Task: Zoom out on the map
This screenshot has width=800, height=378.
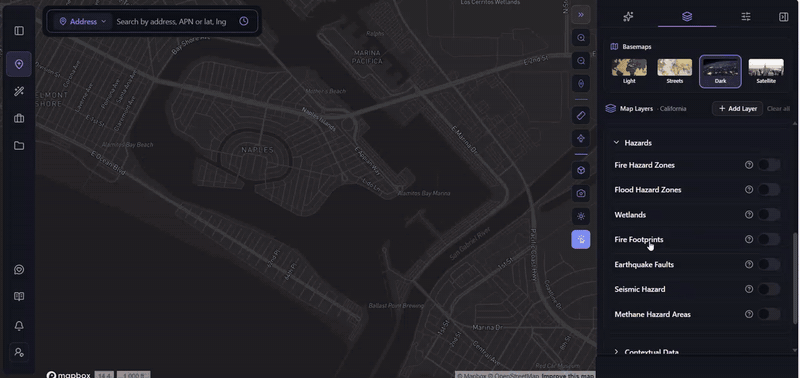Action: [581, 61]
